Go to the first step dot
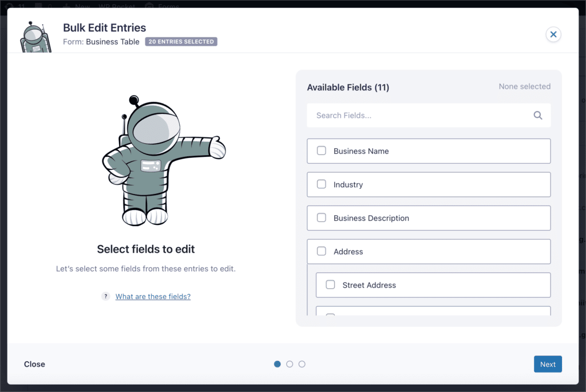This screenshot has height=392, width=586. (278, 364)
